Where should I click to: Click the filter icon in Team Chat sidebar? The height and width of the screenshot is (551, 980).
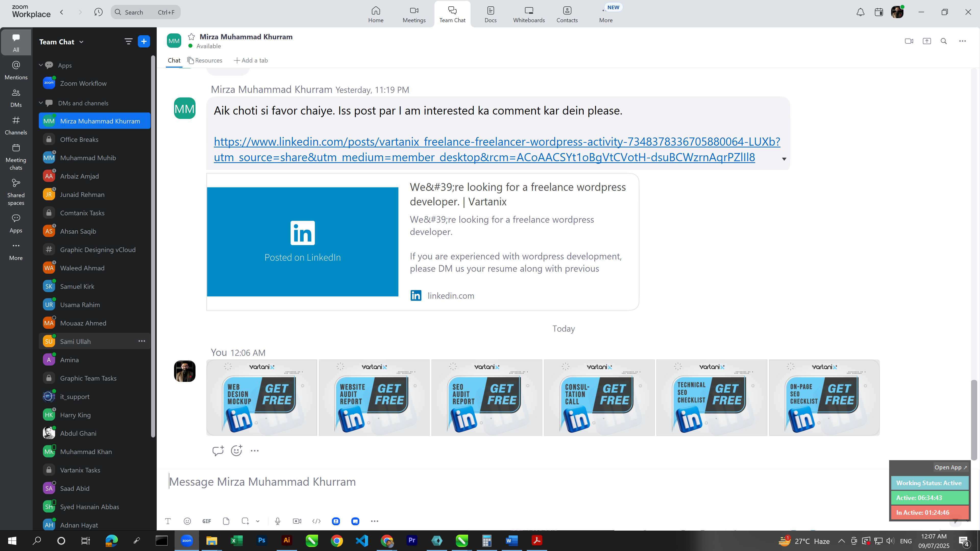pos(129,41)
